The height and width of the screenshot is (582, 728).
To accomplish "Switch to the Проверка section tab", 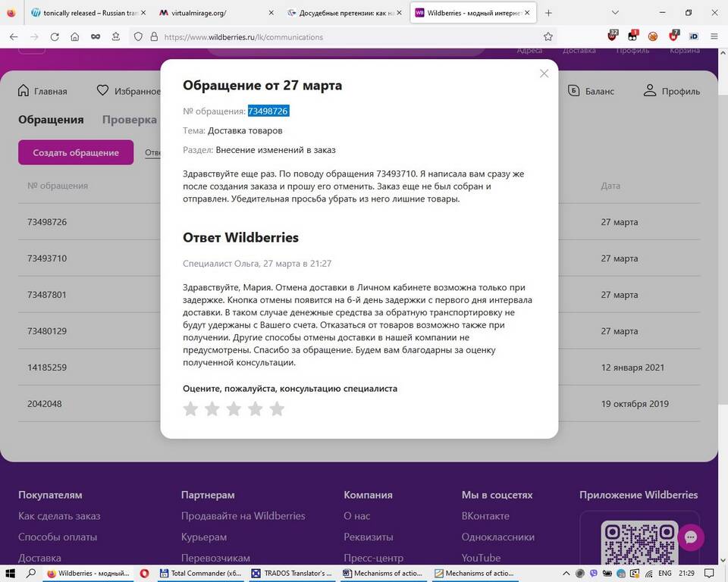I will 130,120.
